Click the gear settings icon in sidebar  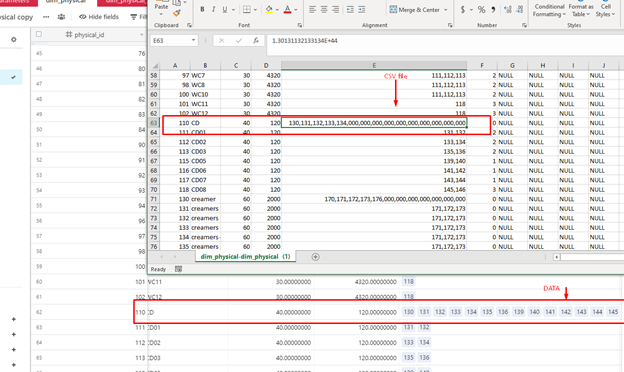tap(14, 39)
